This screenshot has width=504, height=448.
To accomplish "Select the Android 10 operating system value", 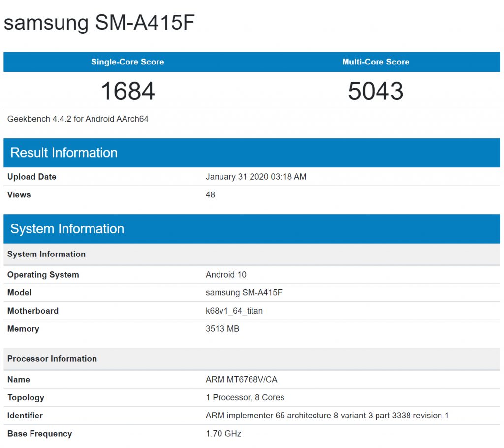I will 226,275.
